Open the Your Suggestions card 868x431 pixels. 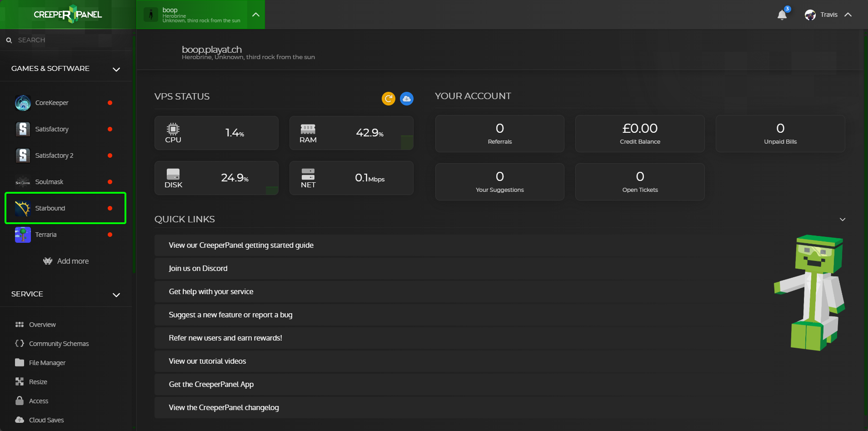[x=499, y=182]
